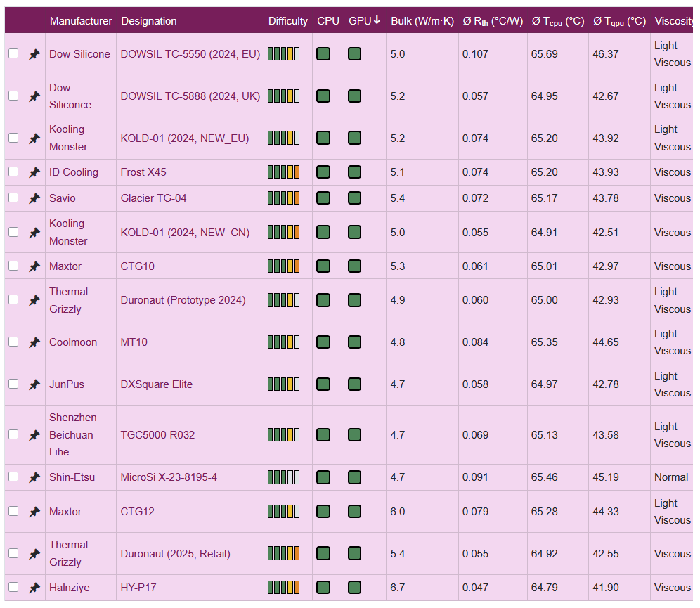Sort table by Bulk (W/m·K) header

pyautogui.click(x=421, y=21)
